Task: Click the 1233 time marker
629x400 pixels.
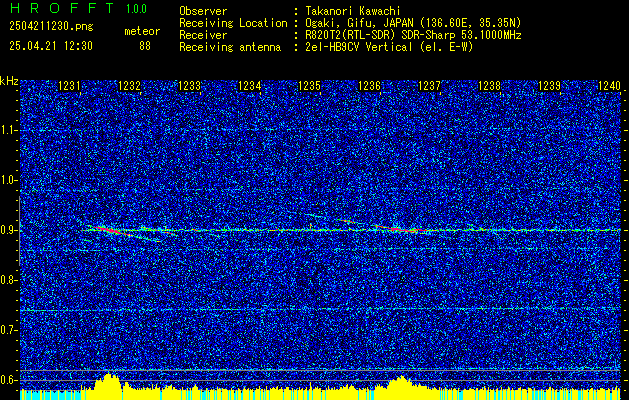Action: 189,86
